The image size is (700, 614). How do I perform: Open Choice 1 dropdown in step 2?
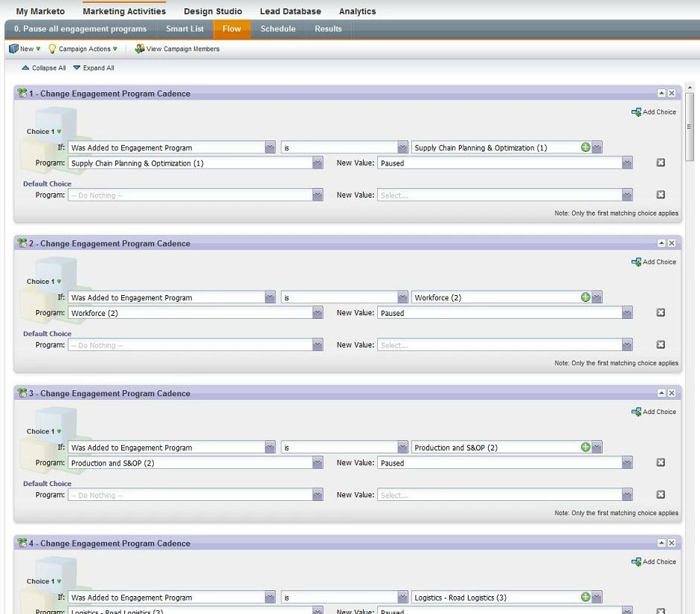click(44, 282)
